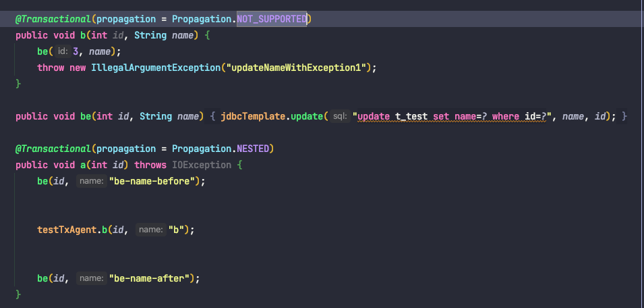Expand the folded opening brace of method be
The image size is (644, 308).
pos(212,116)
